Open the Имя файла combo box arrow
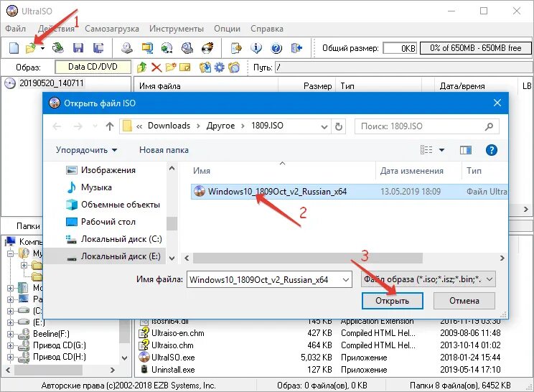Viewport: 534px width, 392px height. click(346, 280)
